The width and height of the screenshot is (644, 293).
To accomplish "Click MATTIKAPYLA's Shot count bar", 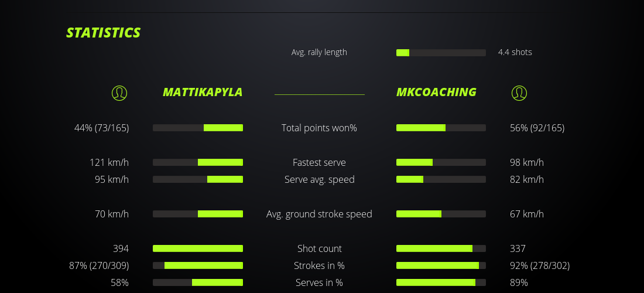I will coord(198,248).
